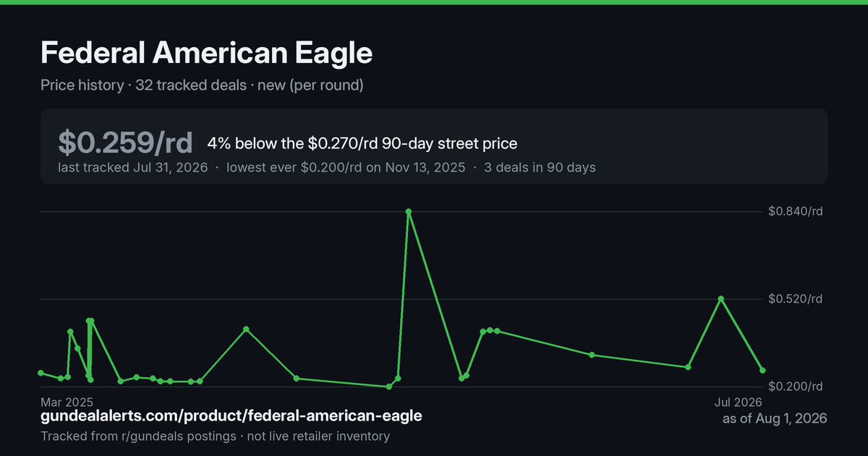Click the Mar 2025 axis label
The width and height of the screenshot is (868, 456).
[67, 402]
